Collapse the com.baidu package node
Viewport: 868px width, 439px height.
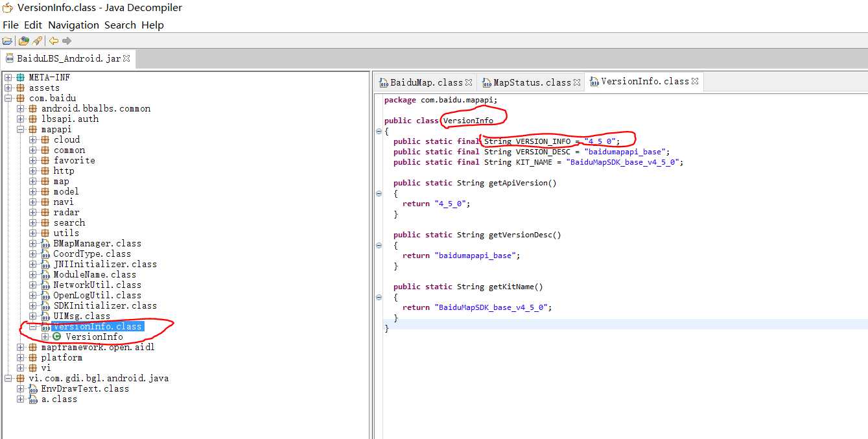tap(8, 98)
